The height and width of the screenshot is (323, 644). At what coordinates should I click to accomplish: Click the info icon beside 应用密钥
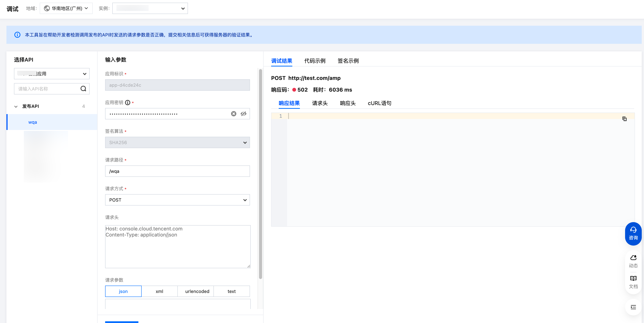(127, 103)
